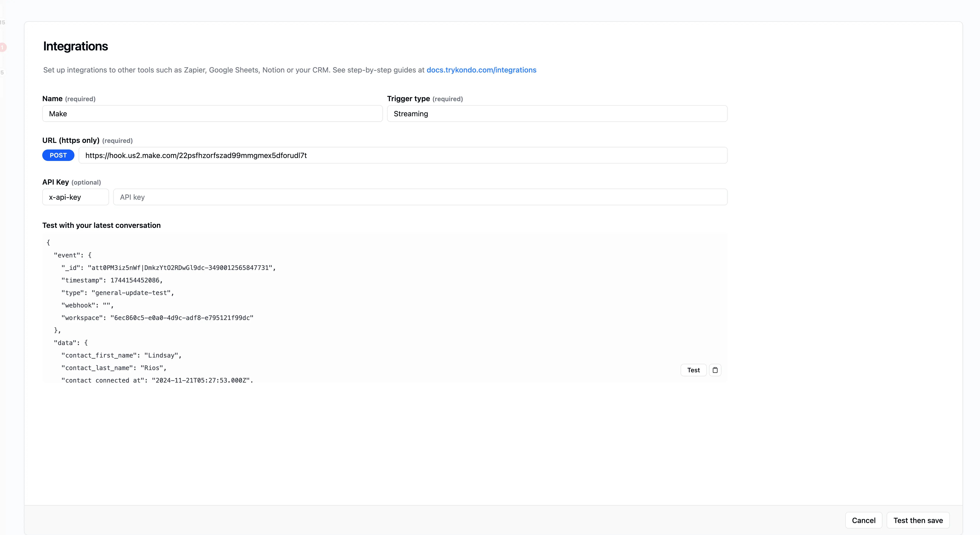Click the Integrations heading

click(x=75, y=46)
